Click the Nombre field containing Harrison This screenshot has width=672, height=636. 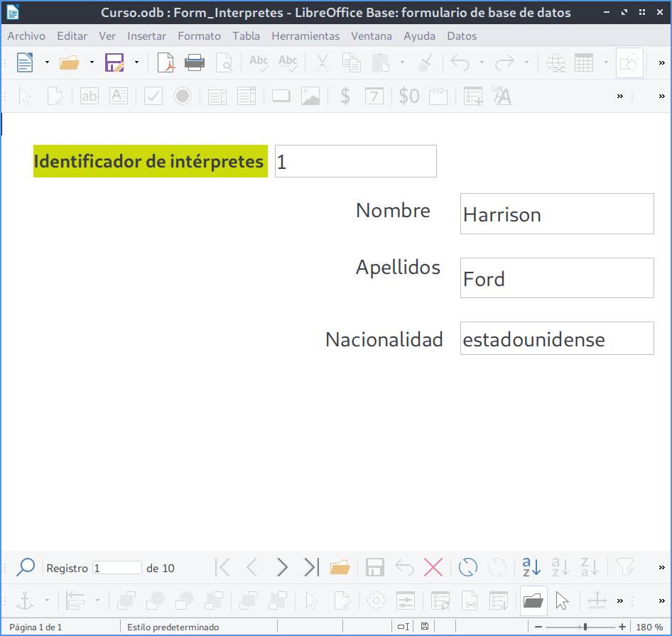tap(556, 214)
